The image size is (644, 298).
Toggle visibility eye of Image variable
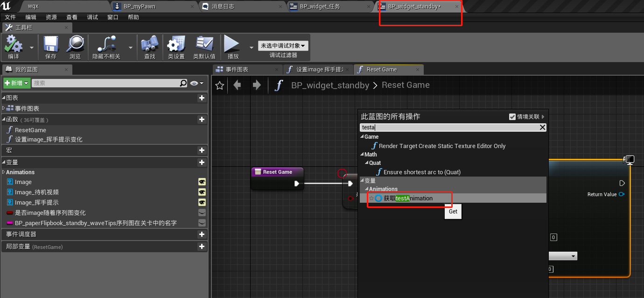pyautogui.click(x=202, y=182)
